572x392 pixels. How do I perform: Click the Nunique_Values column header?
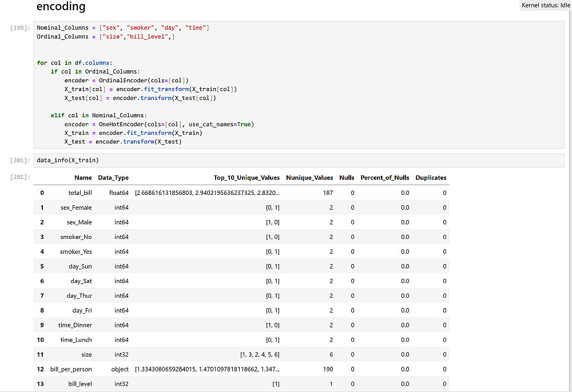click(x=309, y=178)
